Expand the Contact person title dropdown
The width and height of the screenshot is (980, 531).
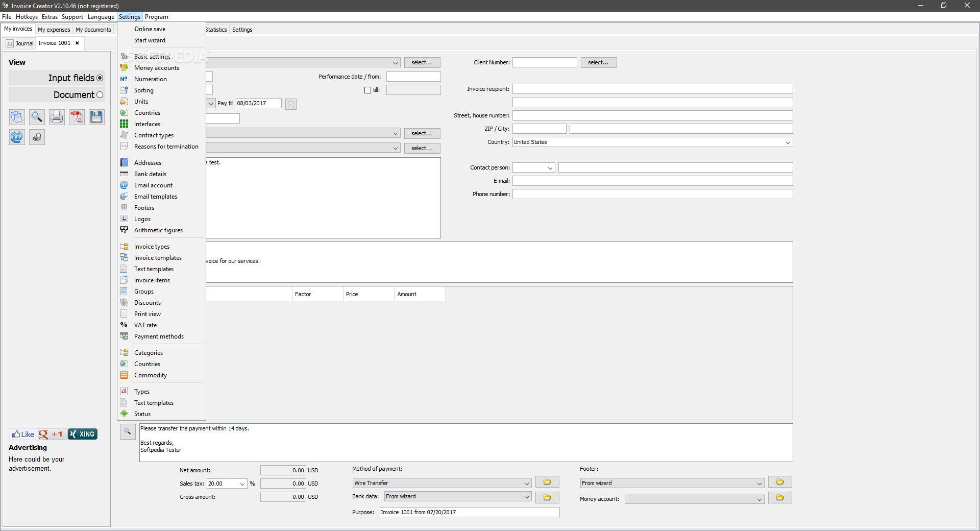click(x=550, y=168)
